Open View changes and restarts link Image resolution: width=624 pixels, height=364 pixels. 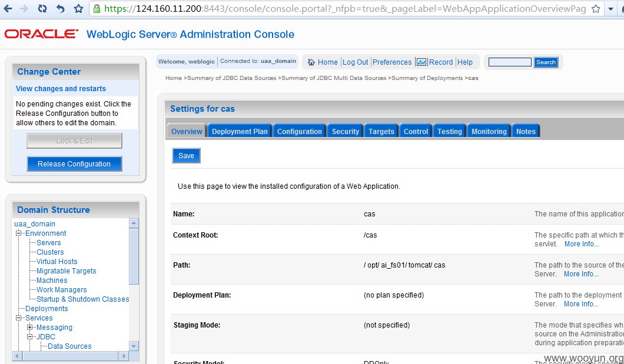(61, 89)
